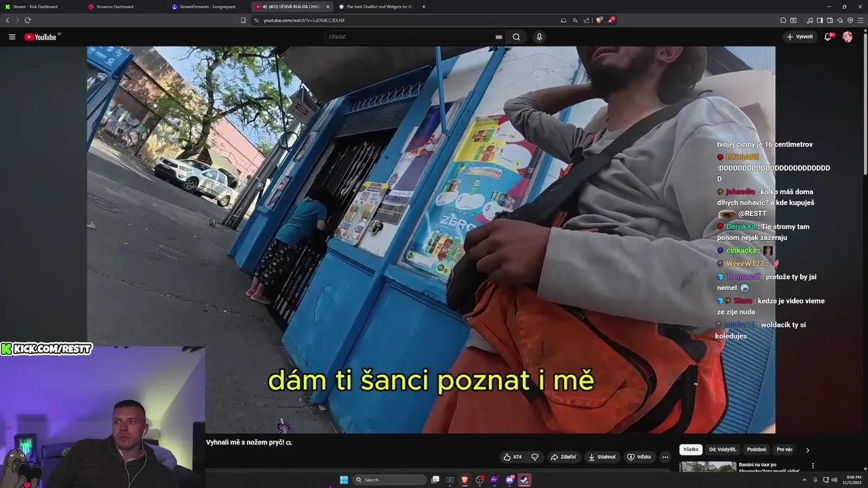The width and height of the screenshot is (868, 488).
Task: Open the YouTube account avatar menu
Action: click(847, 37)
